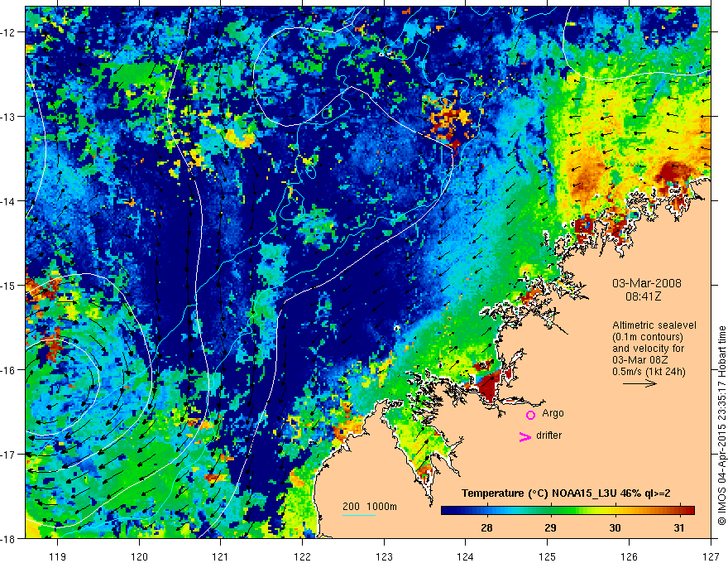Click the '0.5m/s (1kt 24h)' scale text
Viewport: 728px width, 563px height.
coord(649,372)
